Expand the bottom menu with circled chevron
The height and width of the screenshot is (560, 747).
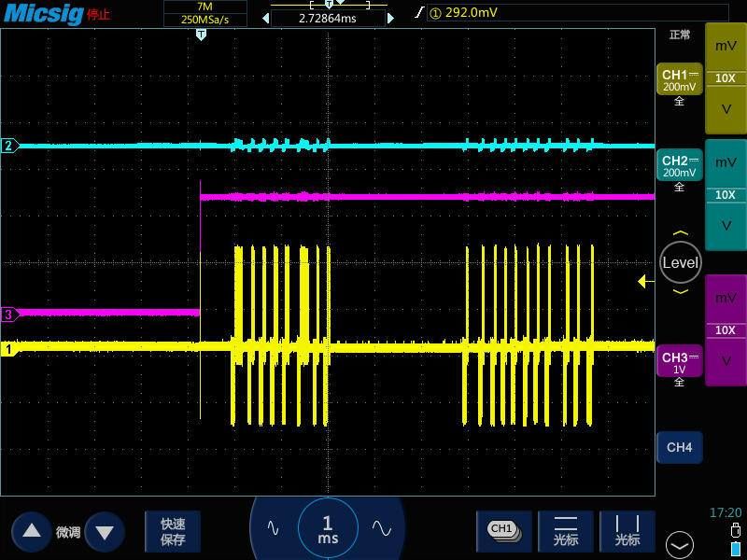pos(680,544)
